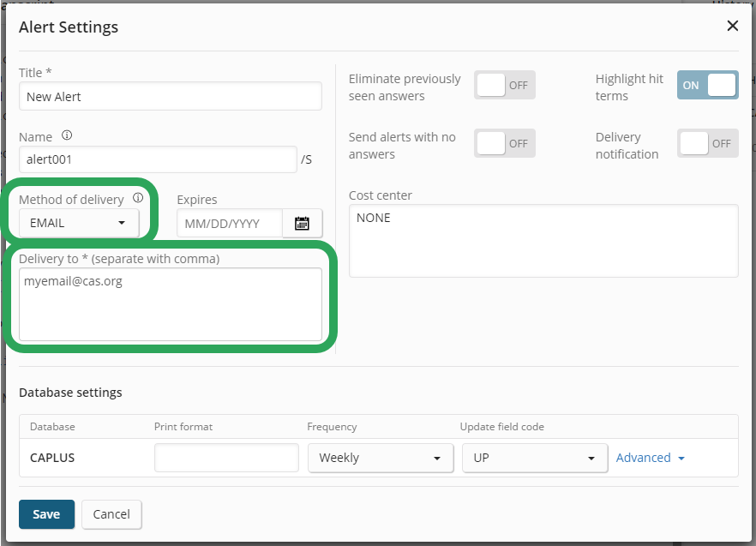Click the Cancel button

tap(111, 514)
